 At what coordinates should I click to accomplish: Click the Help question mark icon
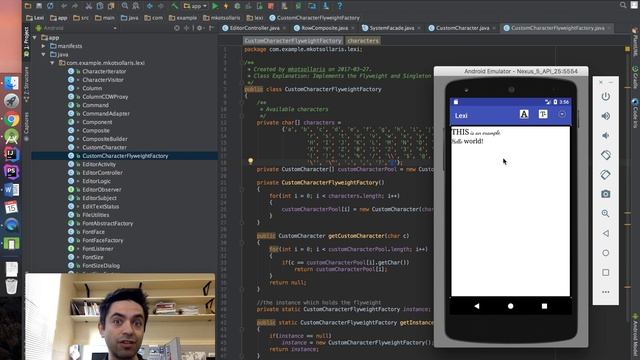[340, 6]
